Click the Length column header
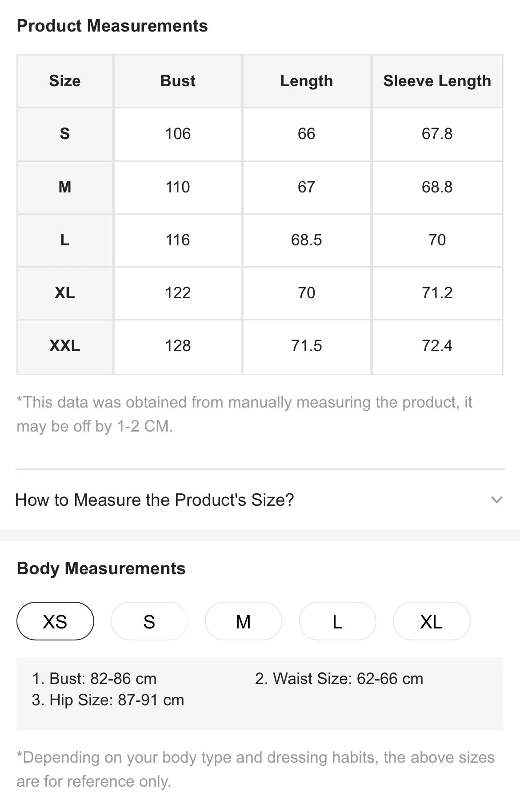Image resolution: width=520 pixels, height=812 pixels. (307, 81)
